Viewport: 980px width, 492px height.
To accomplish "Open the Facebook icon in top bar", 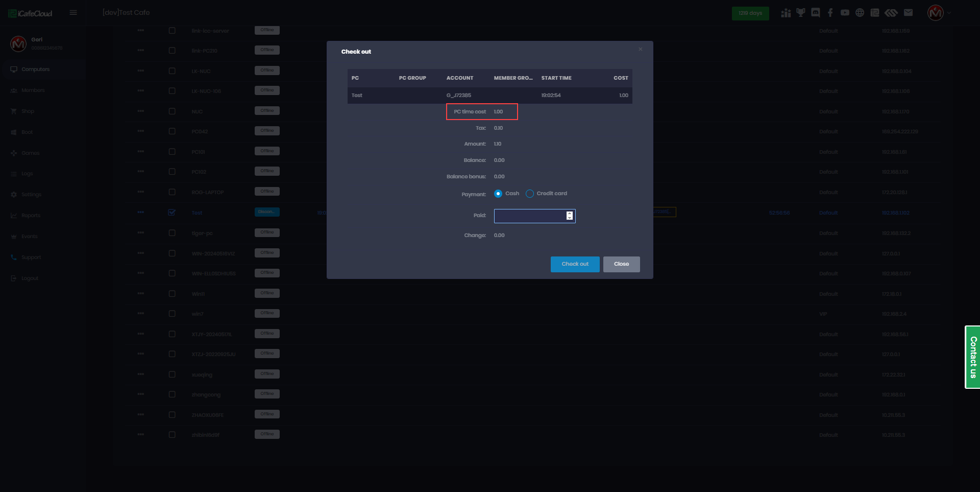I will tap(830, 13).
